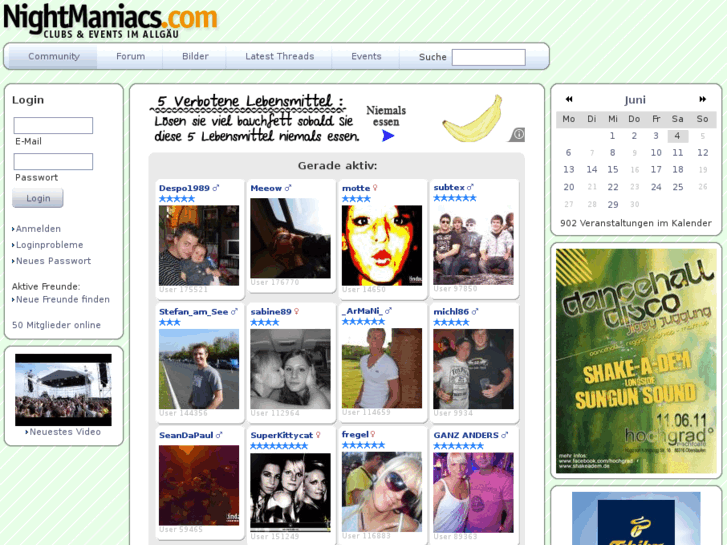Click Stefan_am_See's three-star rating
This screenshot has width=727, height=545.
click(169, 322)
